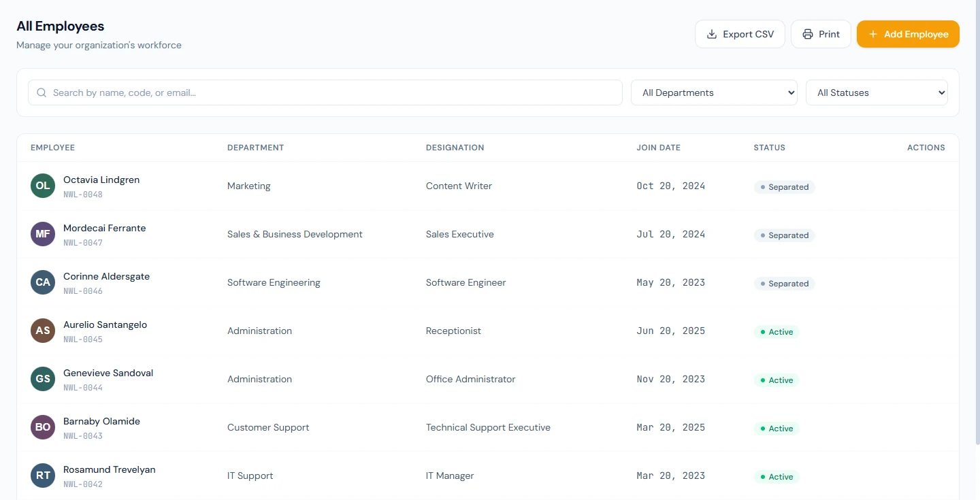Click the Department column header
Screen dimensions: 980x500
(255, 148)
